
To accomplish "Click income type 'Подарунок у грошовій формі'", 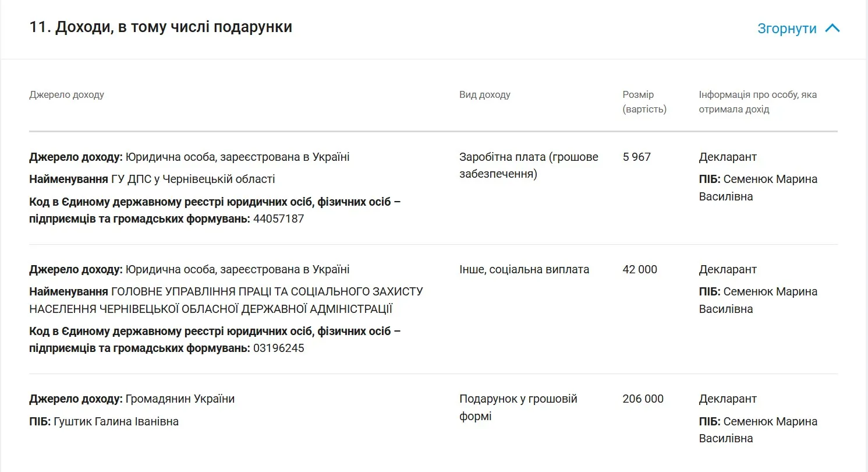I will (518, 407).
